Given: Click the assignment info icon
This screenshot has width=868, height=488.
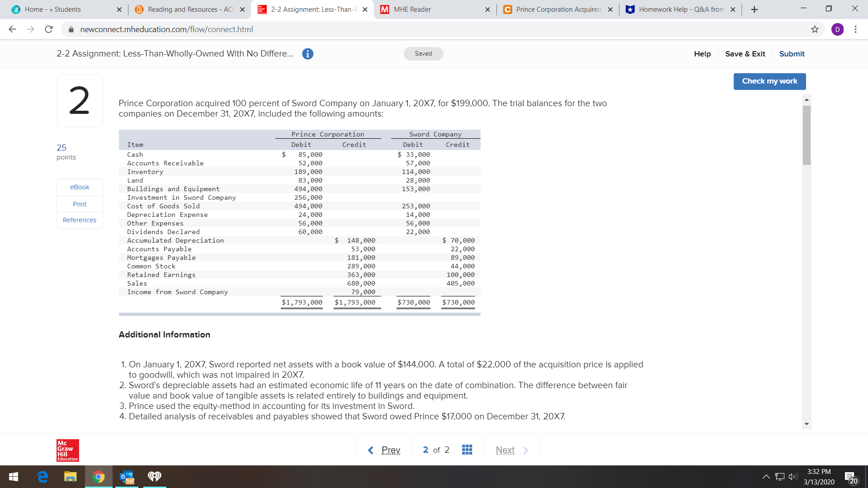Looking at the screenshot, I should point(307,54).
